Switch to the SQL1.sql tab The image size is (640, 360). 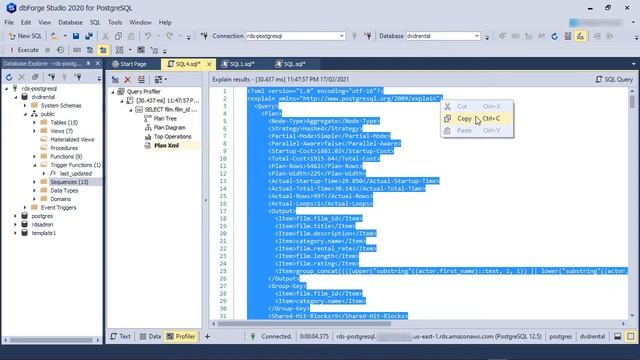point(238,64)
